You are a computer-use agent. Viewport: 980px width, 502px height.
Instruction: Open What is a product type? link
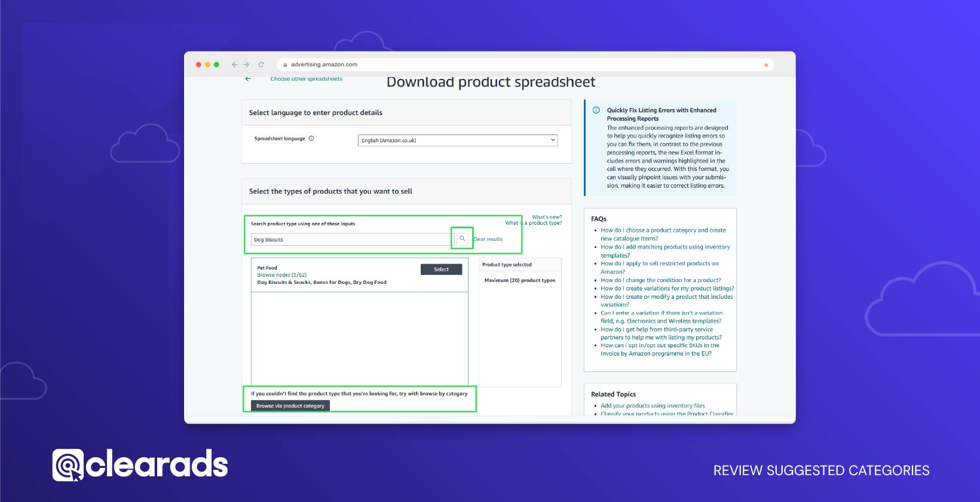[x=534, y=223]
